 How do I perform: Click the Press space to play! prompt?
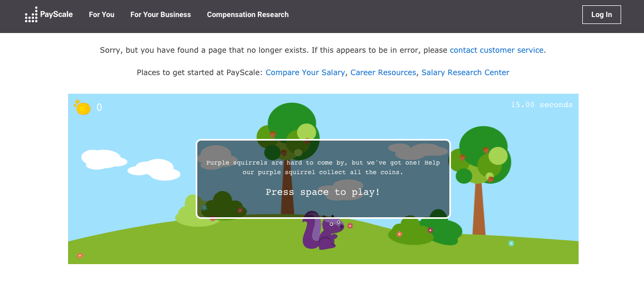click(x=323, y=192)
